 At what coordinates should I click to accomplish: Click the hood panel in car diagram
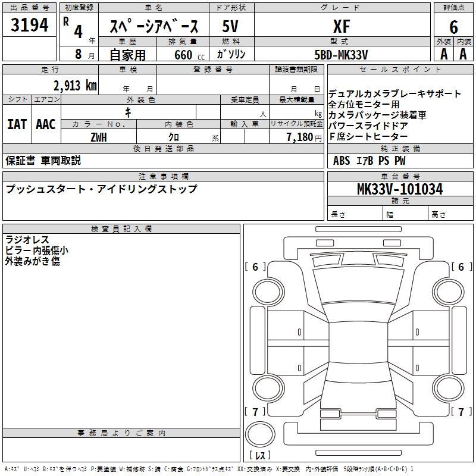pyautogui.click(x=359, y=286)
